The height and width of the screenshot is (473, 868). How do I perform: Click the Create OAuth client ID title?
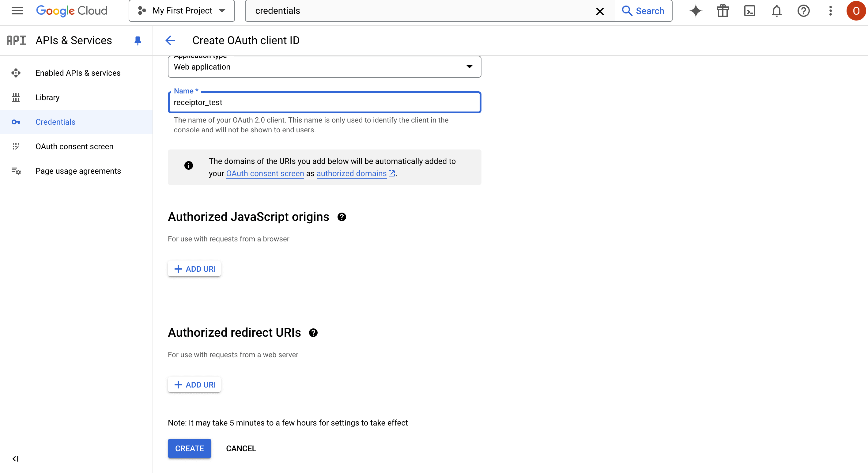click(246, 40)
